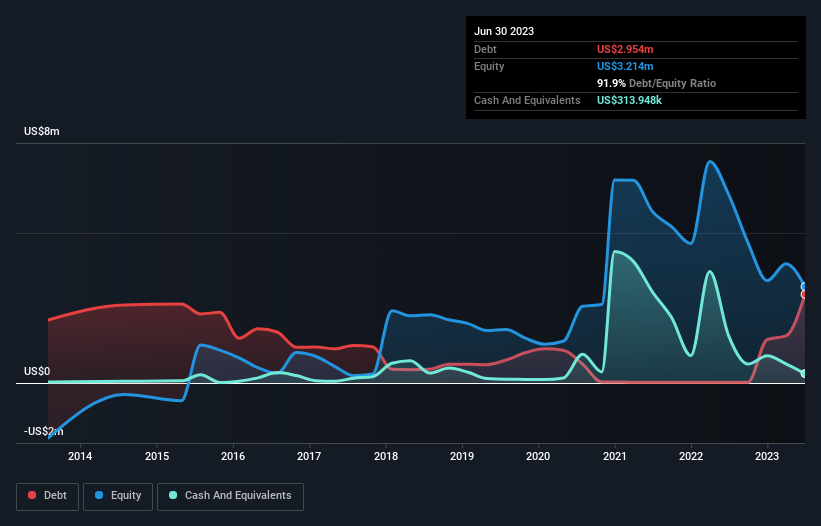Select the teal Cash endpoint marker on chart
The image size is (821, 526).
point(804,373)
